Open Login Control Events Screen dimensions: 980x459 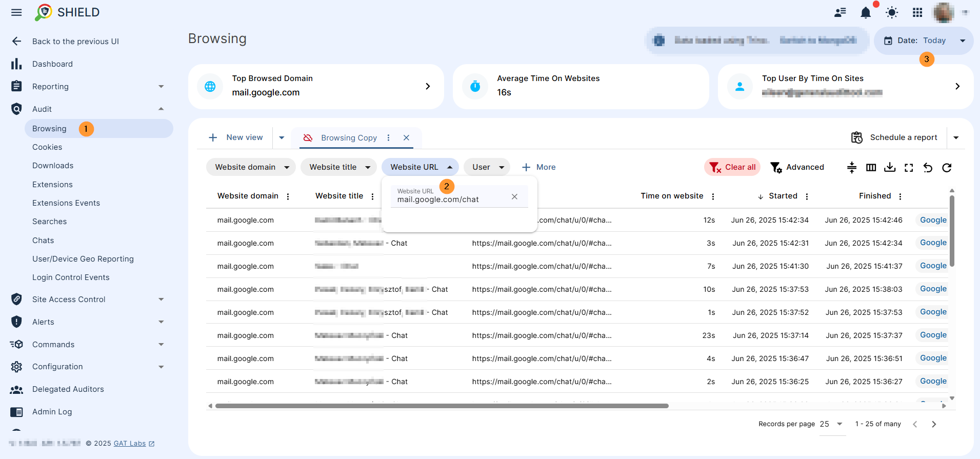tap(71, 277)
